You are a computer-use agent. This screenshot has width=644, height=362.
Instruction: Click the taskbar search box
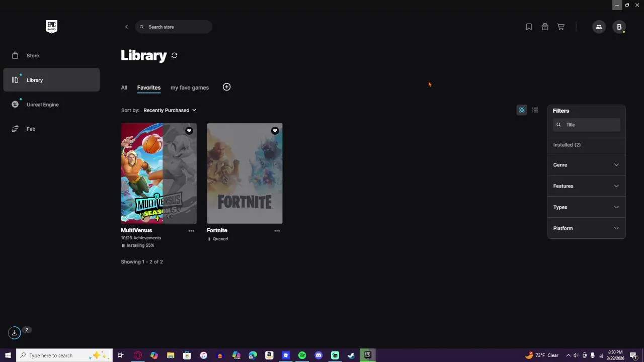click(x=64, y=355)
